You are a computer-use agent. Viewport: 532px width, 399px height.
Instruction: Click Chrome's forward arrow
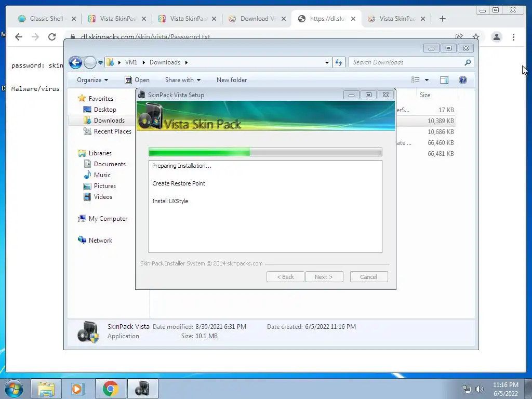click(x=35, y=37)
